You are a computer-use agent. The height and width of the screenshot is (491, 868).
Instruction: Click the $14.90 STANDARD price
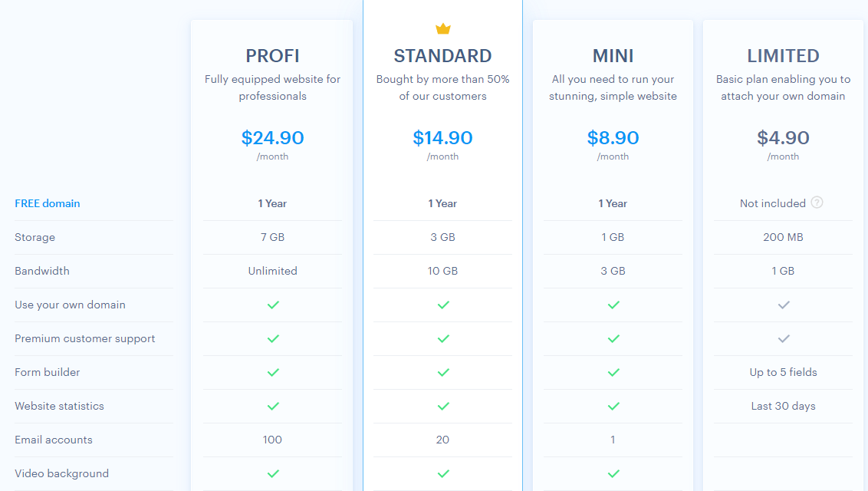pyautogui.click(x=443, y=138)
